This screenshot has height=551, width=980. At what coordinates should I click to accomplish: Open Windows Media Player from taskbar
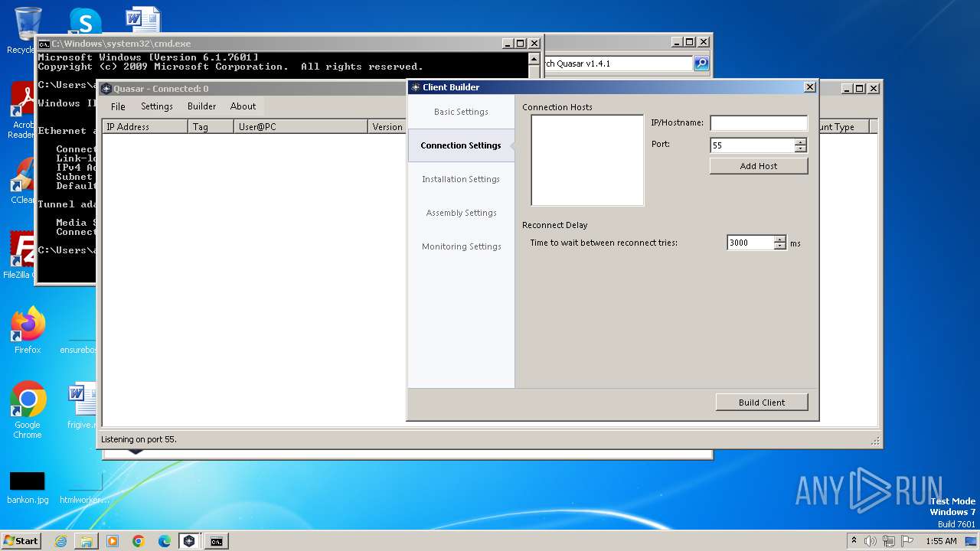[x=113, y=541]
